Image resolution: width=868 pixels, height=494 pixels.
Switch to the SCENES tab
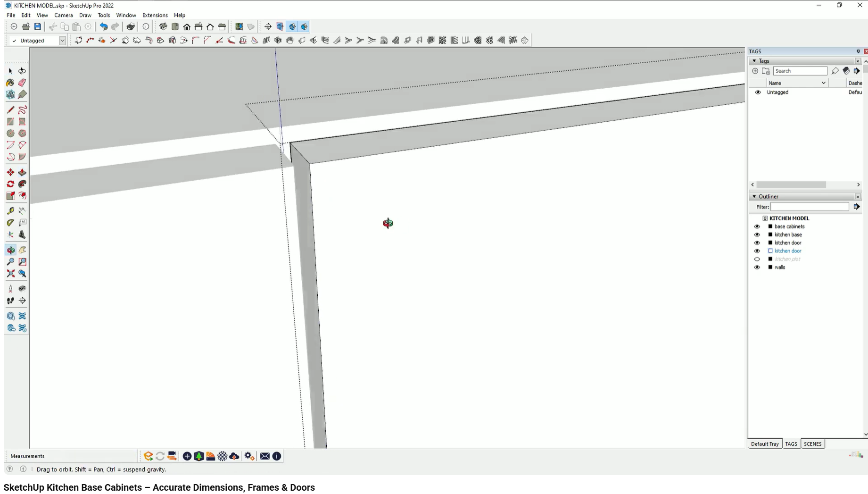pos(813,444)
